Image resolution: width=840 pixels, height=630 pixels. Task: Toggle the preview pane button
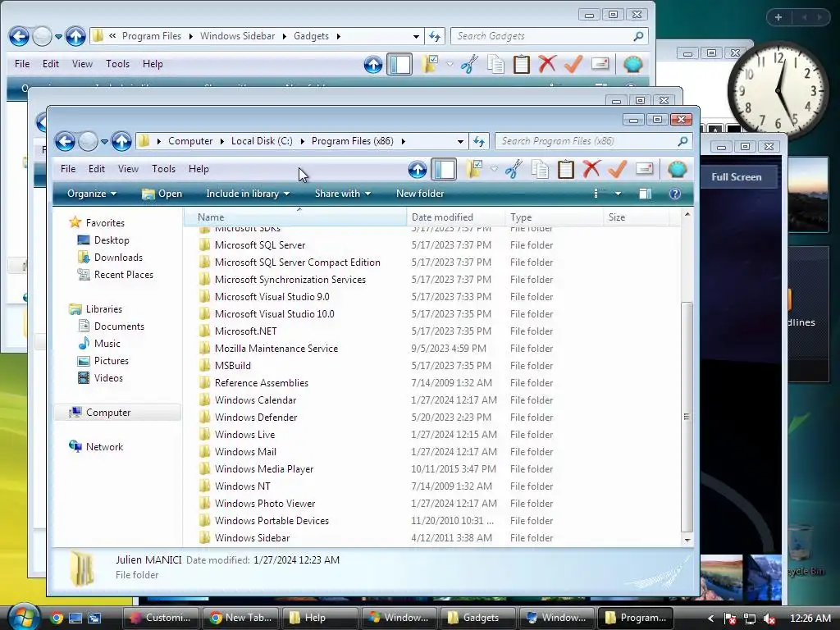pos(646,194)
